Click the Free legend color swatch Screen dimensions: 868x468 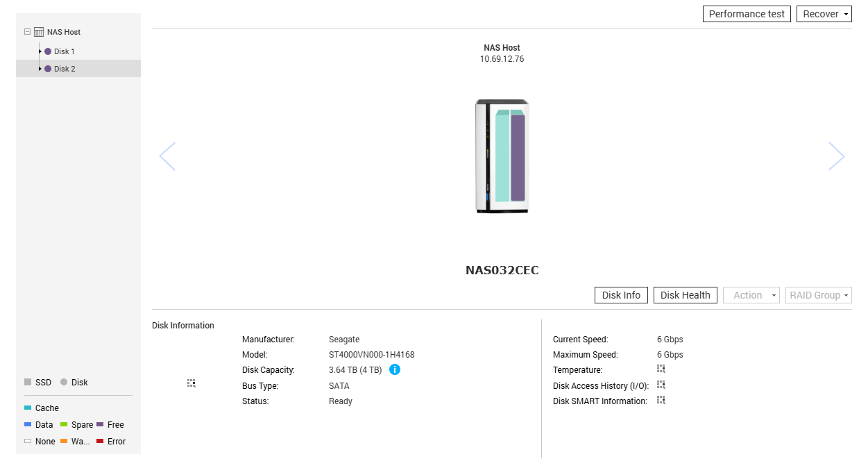(x=100, y=424)
